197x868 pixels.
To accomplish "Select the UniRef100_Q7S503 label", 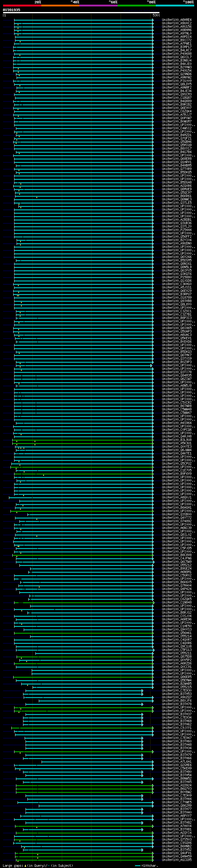I will coord(177,839).
